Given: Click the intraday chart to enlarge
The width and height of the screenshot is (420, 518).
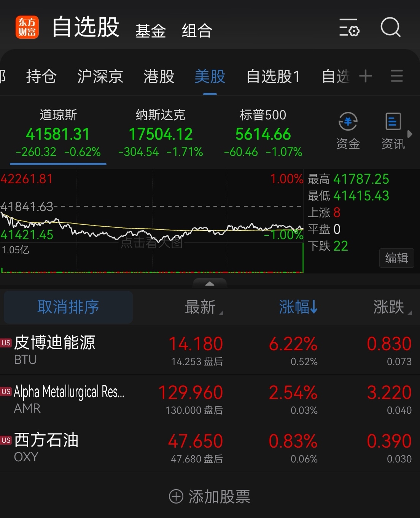Looking at the screenshot, I should [152, 221].
